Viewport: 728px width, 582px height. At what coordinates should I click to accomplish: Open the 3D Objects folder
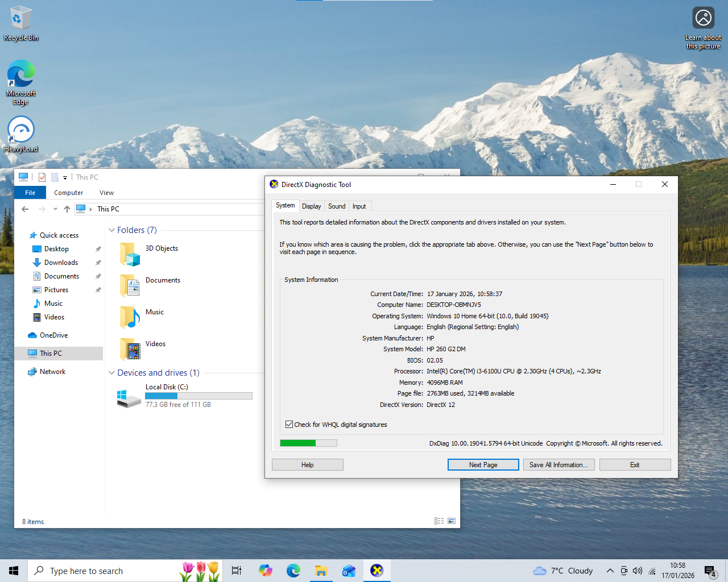[161, 248]
